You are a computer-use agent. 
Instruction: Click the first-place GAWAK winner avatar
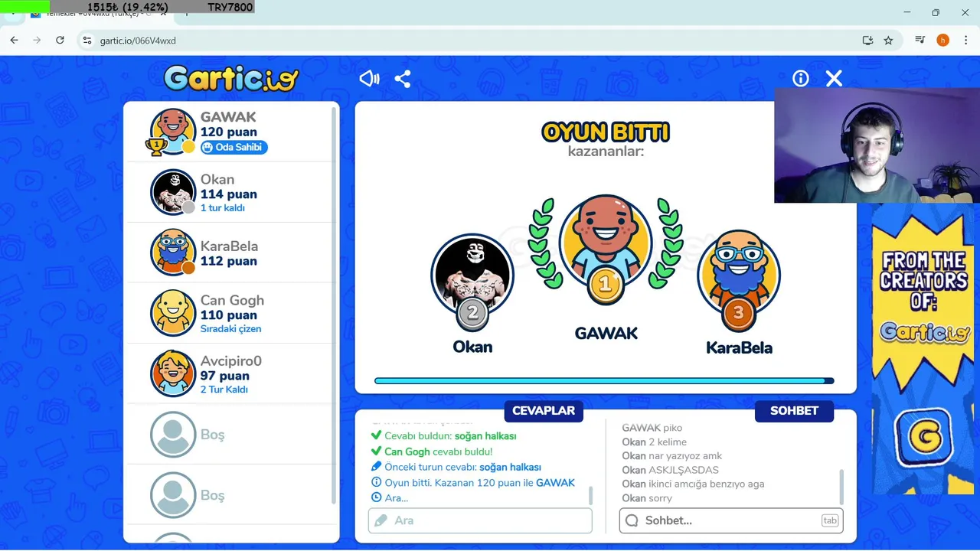[606, 241]
